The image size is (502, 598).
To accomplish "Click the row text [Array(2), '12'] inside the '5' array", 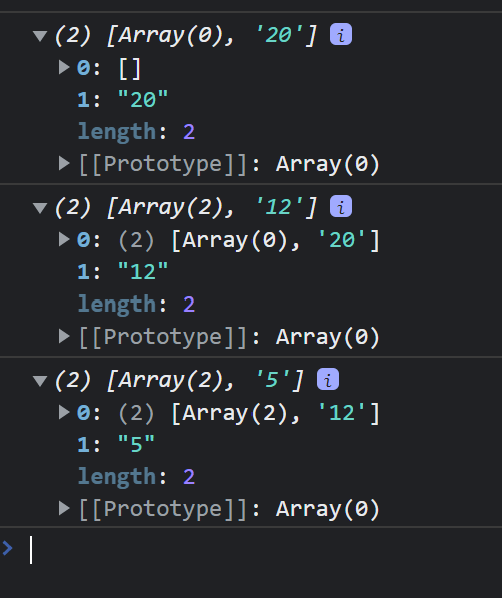I will point(275,413).
